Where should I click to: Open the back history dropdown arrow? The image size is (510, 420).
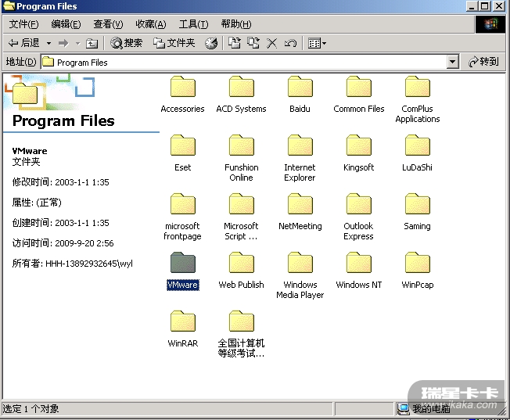click(x=48, y=43)
